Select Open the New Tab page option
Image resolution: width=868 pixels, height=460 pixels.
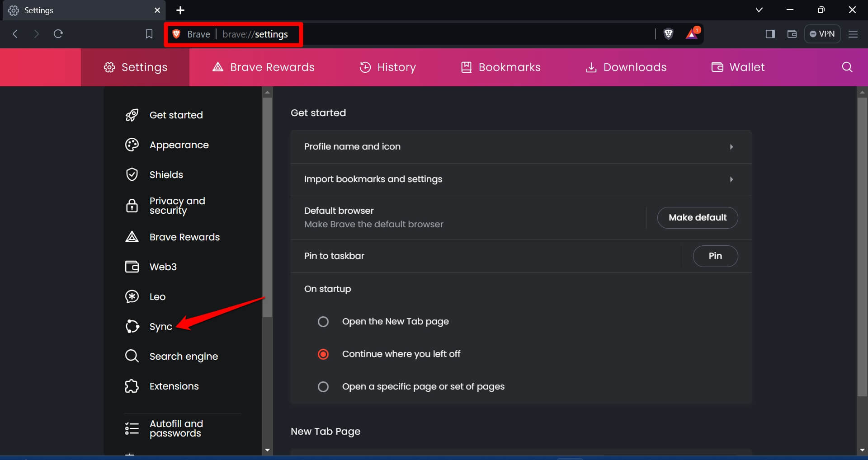tap(323, 322)
